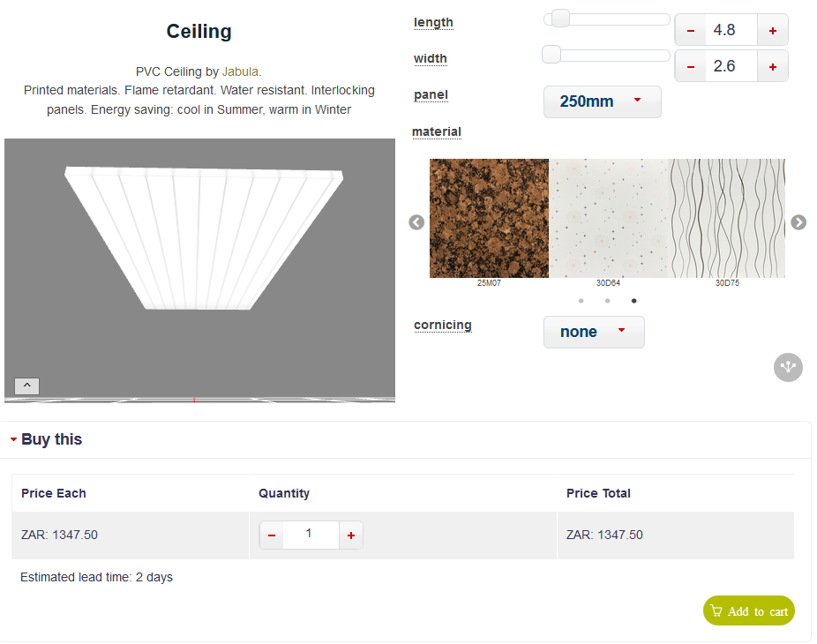
Task: Open the panel size 250mm dropdown
Action: pos(602,101)
